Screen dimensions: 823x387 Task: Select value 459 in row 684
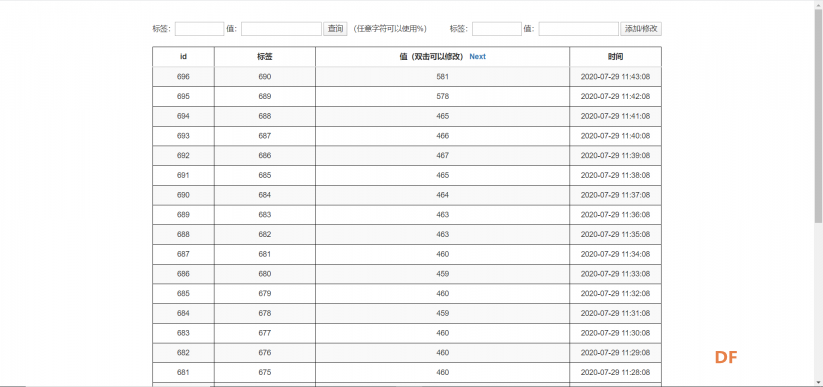point(442,313)
